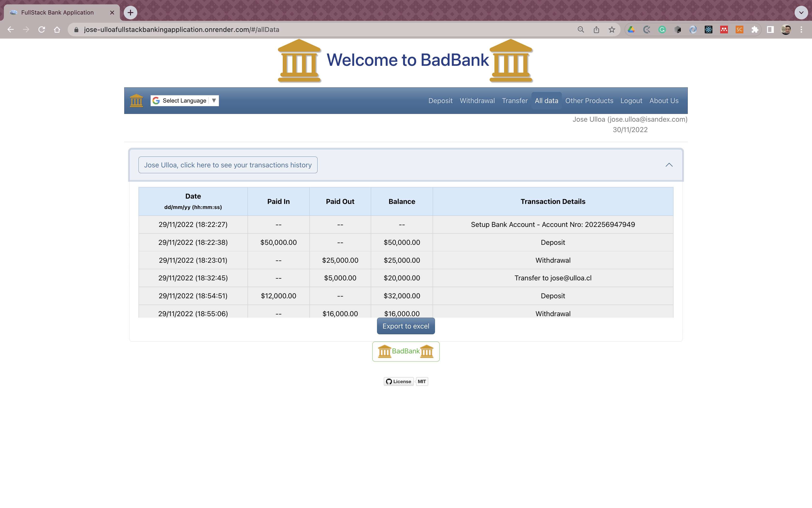The width and height of the screenshot is (812, 508).
Task: Click the Date column header
Action: tap(193, 201)
